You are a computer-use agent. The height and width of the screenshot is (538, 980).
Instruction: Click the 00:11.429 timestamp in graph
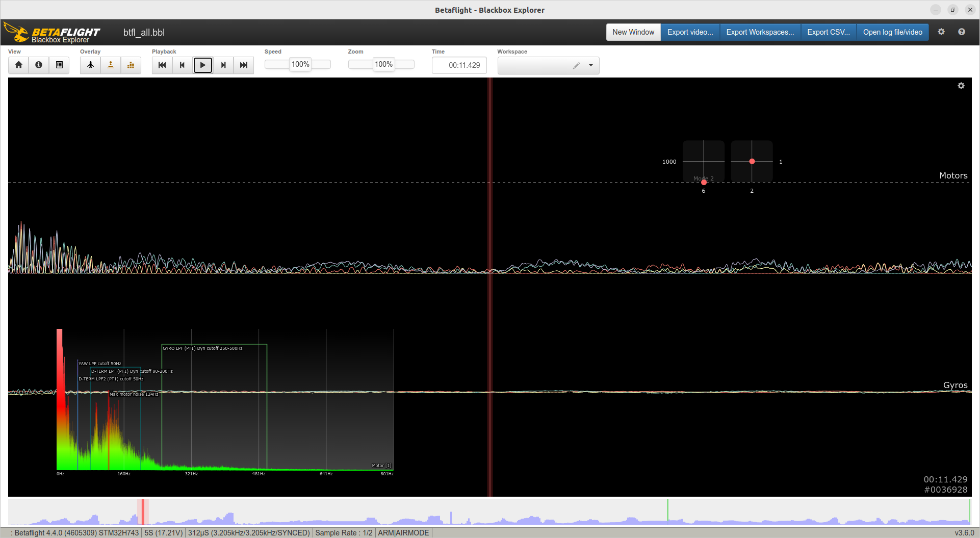pos(945,479)
